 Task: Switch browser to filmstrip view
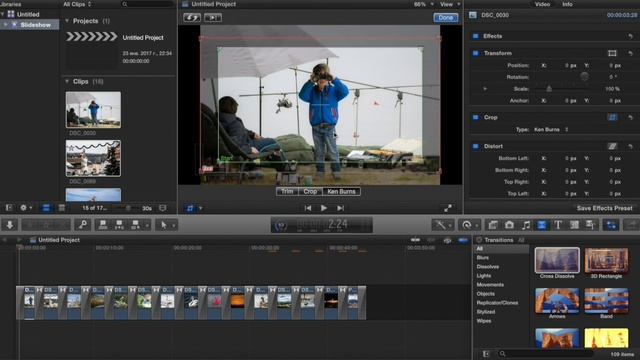46,208
